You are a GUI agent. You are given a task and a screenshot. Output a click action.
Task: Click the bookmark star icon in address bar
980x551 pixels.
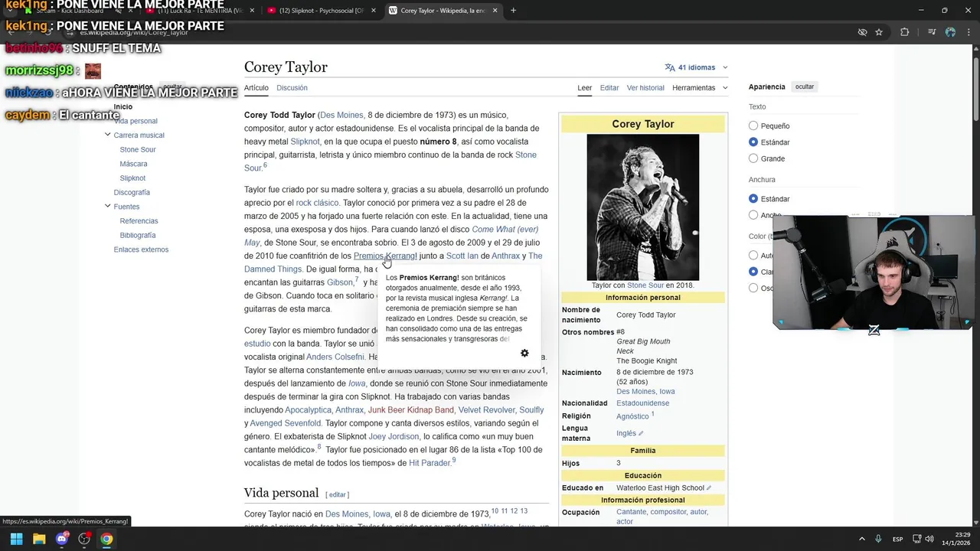[x=879, y=32]
